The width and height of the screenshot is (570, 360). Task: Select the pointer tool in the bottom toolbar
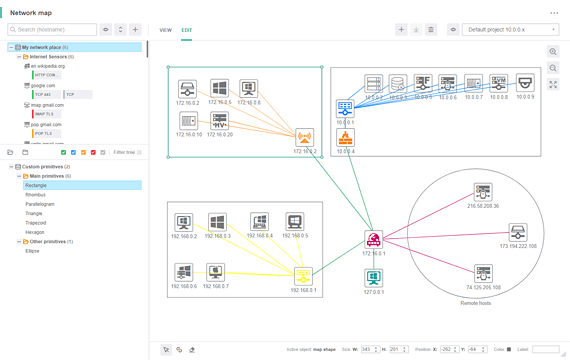point(166,349)
